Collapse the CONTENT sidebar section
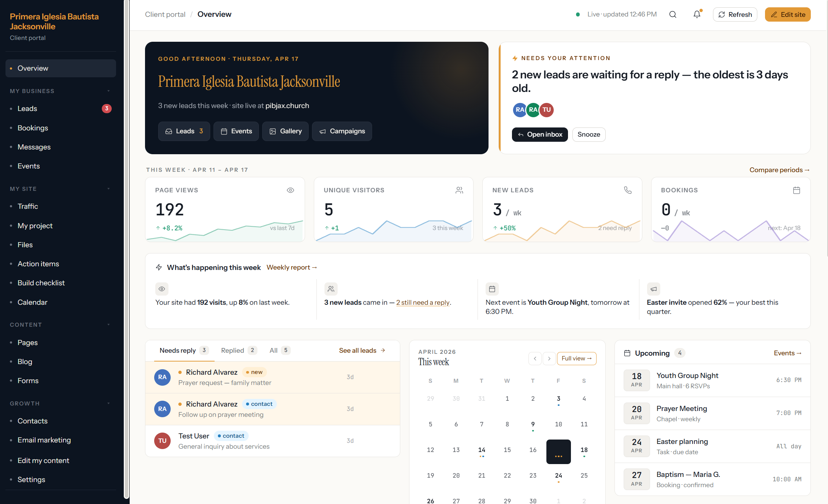828x504 pixels. point(108,325)
